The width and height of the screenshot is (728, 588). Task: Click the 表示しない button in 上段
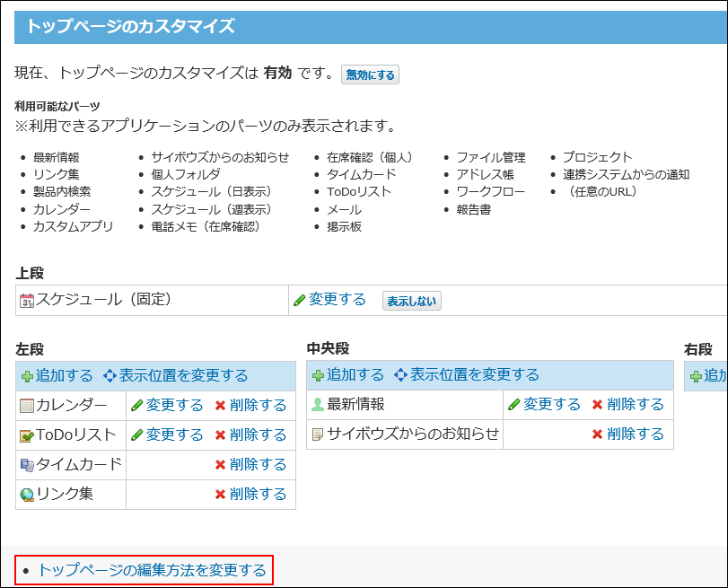coord(411,301)
